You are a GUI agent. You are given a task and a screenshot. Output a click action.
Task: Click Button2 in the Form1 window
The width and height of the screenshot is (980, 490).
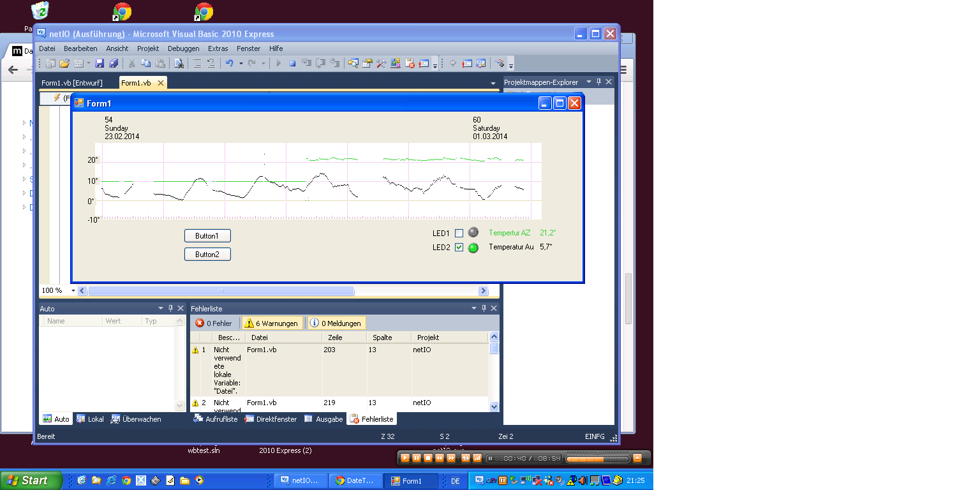207,255
